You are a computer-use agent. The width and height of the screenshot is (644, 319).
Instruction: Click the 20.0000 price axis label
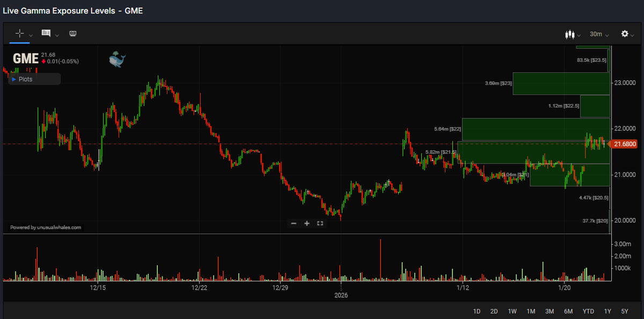[x=626, y=221]
